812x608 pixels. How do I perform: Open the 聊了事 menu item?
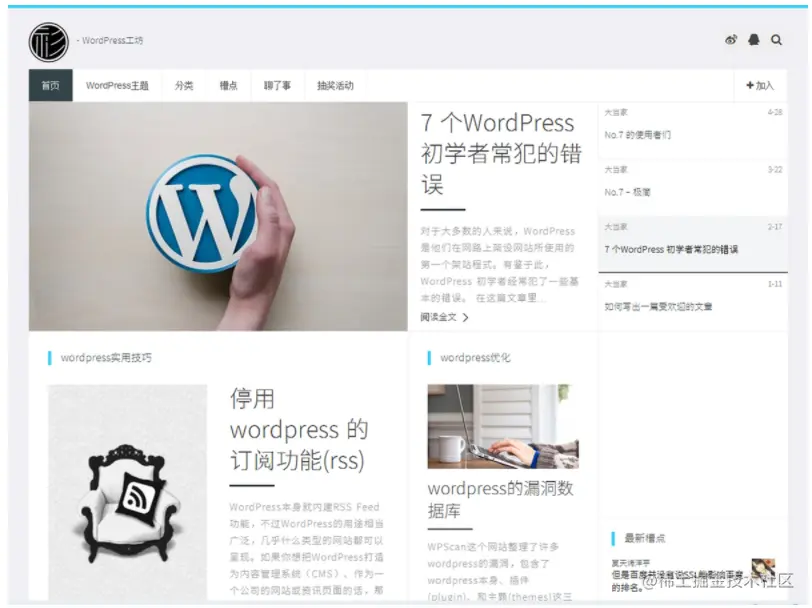click(x=278, y=85)
